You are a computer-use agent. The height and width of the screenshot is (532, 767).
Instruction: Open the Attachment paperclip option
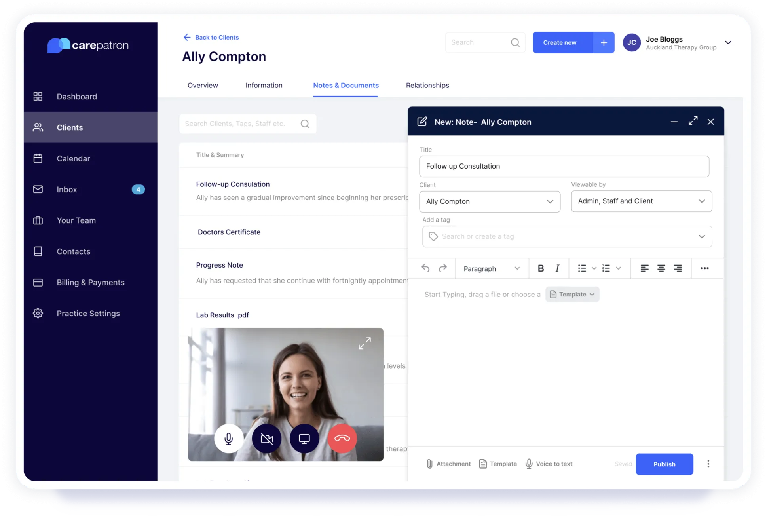tap(448, 464)
